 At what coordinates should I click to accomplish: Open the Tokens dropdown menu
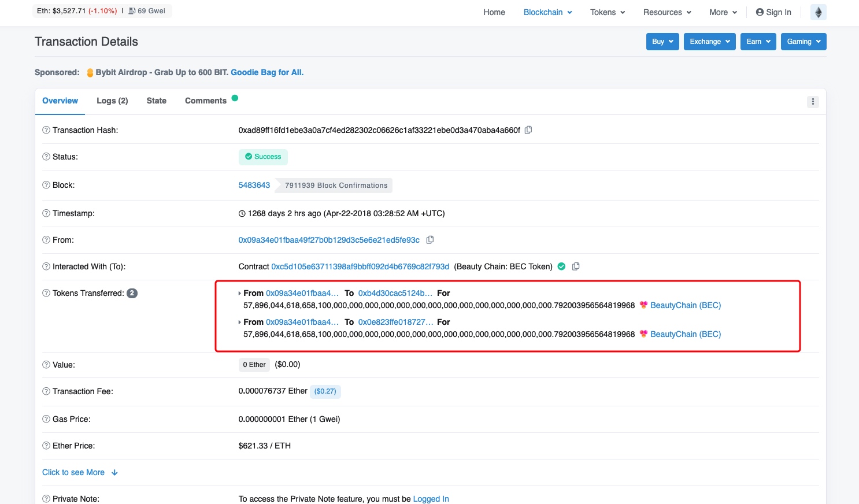coord(608,12)
